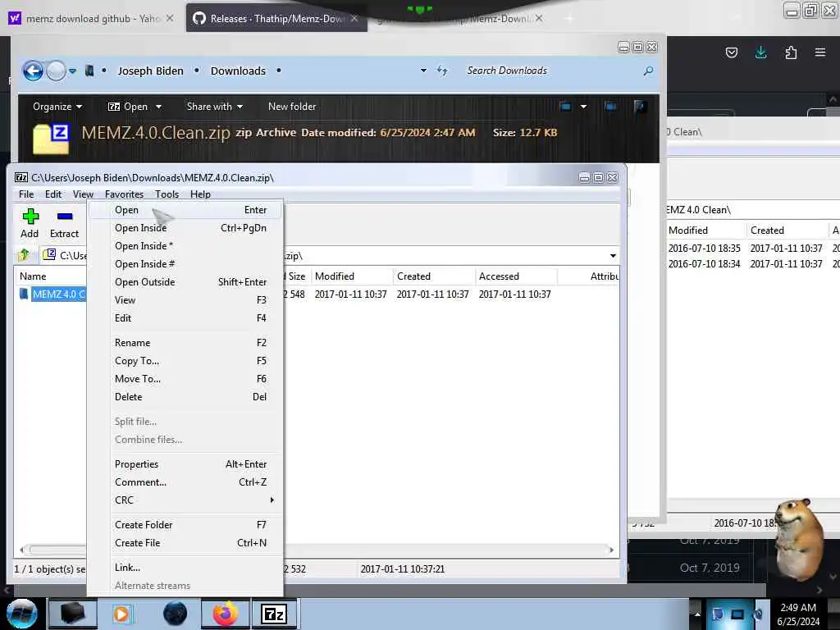Click the taskbar clock showing 2:49 AM
The image size is (840, 630).
click(798, 614)
